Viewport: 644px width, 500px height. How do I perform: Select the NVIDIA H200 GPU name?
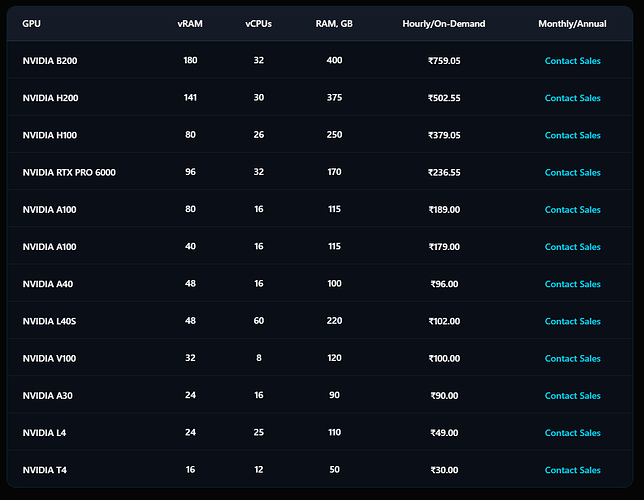50,98
